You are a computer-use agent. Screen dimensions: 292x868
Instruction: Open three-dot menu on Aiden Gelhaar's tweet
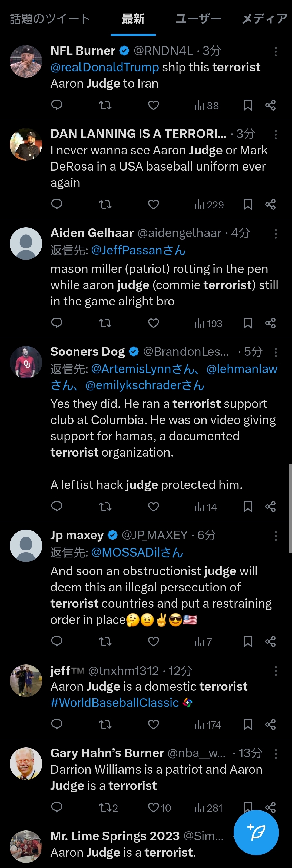pyautogui.click(x=276, y=234)
